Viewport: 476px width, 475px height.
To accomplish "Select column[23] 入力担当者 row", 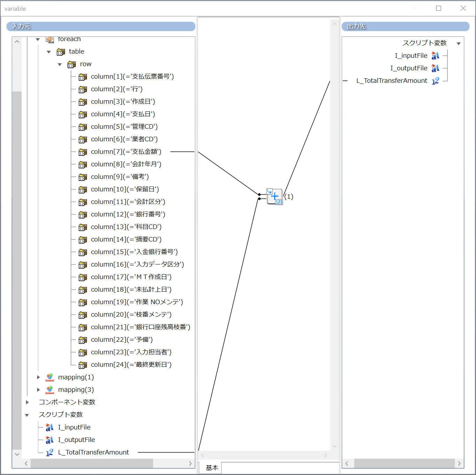I will pyautogui.click(x=131, y=352).
